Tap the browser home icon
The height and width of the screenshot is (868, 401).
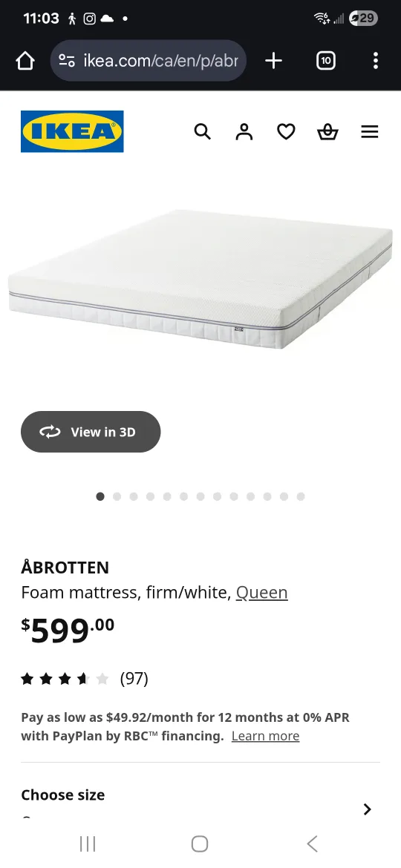(25, 61)
